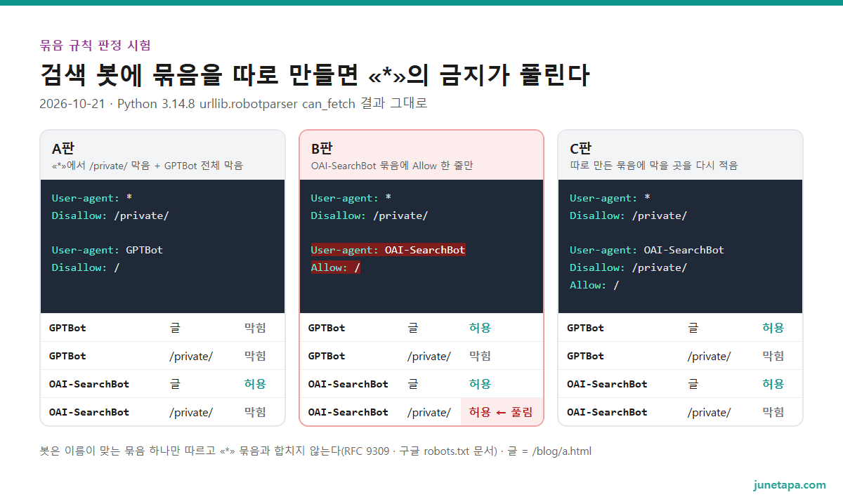Viewport: 843px width, 504px height.
Task: Click C판 OAI-SearchBot /private/ row result '막힘'
Action: coord(773,412)
